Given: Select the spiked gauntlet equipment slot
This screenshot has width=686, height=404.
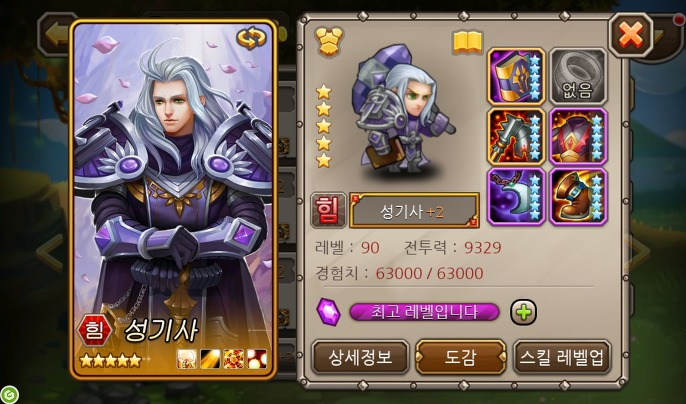Looking at the screenshot, I should click(x=516, y=137).
